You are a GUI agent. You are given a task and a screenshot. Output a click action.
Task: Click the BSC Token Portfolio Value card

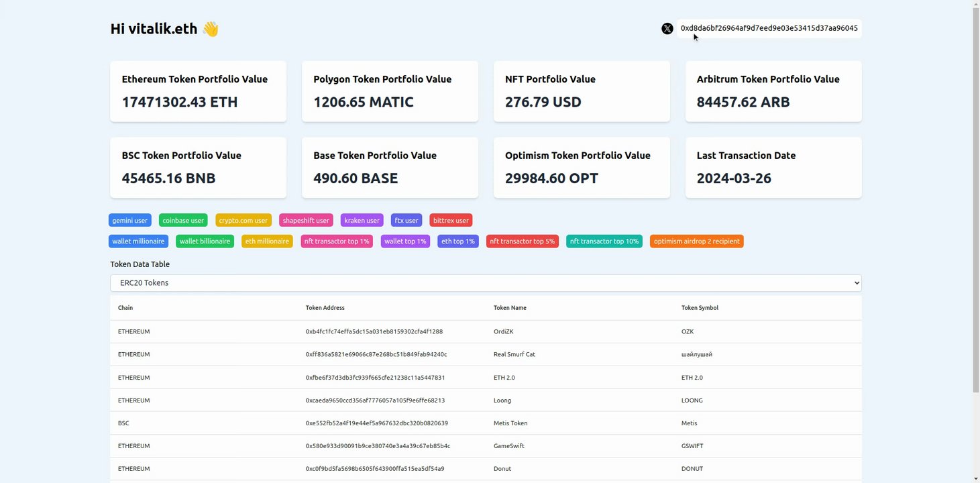coord(199,168)
